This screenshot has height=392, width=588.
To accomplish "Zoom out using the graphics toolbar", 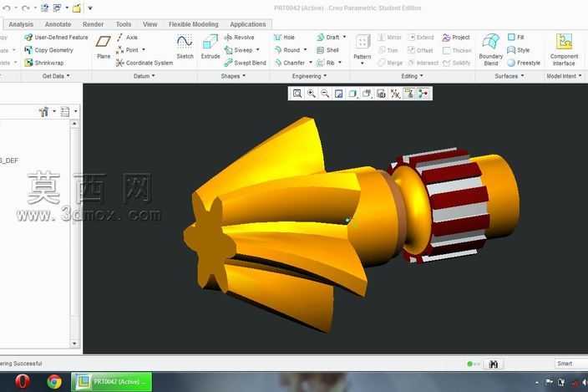I will [325, 94].
